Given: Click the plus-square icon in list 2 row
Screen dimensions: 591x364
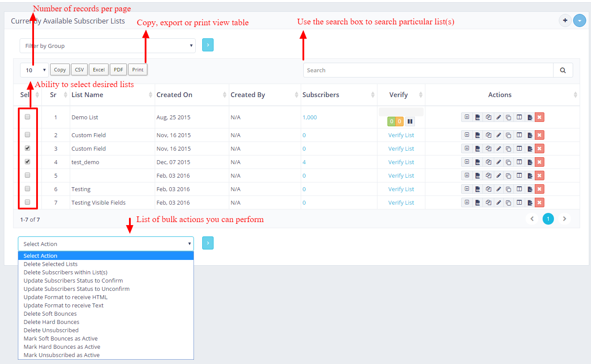Looking at the screenshot, I should (x=467, y=135).
